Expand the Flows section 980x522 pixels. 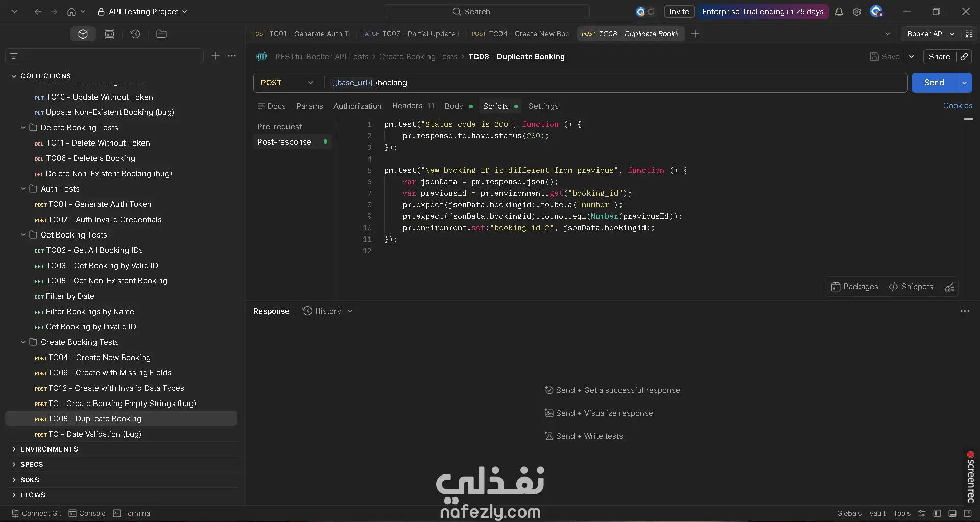pyautogui.click(x=14, y=495)
